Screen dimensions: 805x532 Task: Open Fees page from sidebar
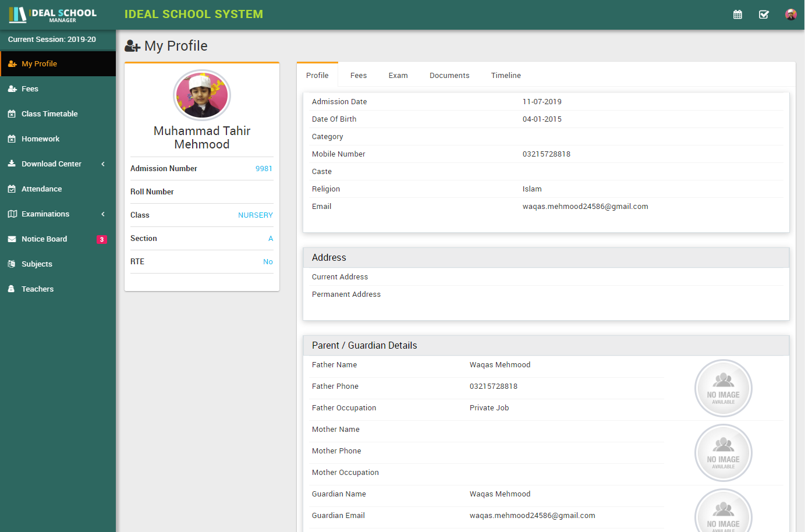[58, 89]
